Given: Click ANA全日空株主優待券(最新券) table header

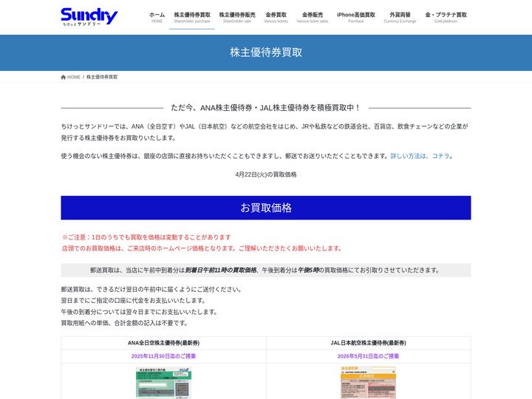Looking at the screenshot, I should (x=163, y=343).
